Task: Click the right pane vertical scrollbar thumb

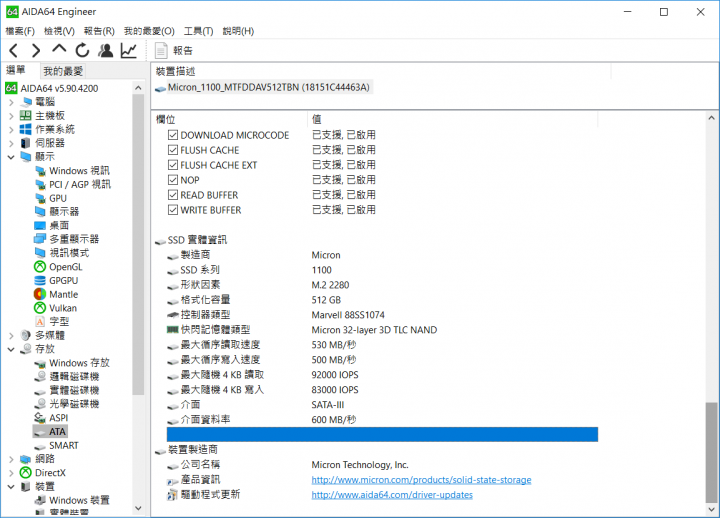Action: coord(711,453)
